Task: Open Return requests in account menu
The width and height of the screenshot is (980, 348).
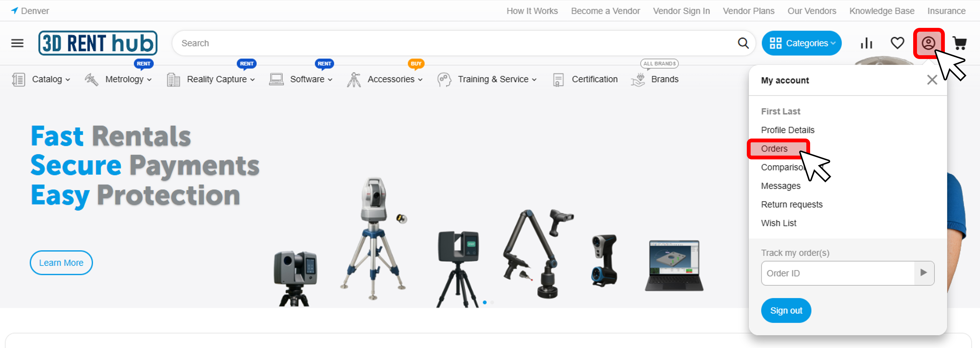Action: click(x=791, y=205)
